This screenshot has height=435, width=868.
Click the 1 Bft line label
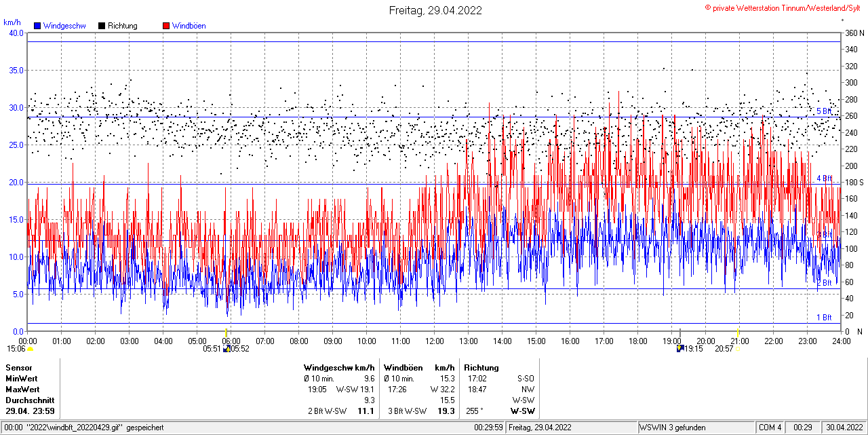(x=824, y=317)
